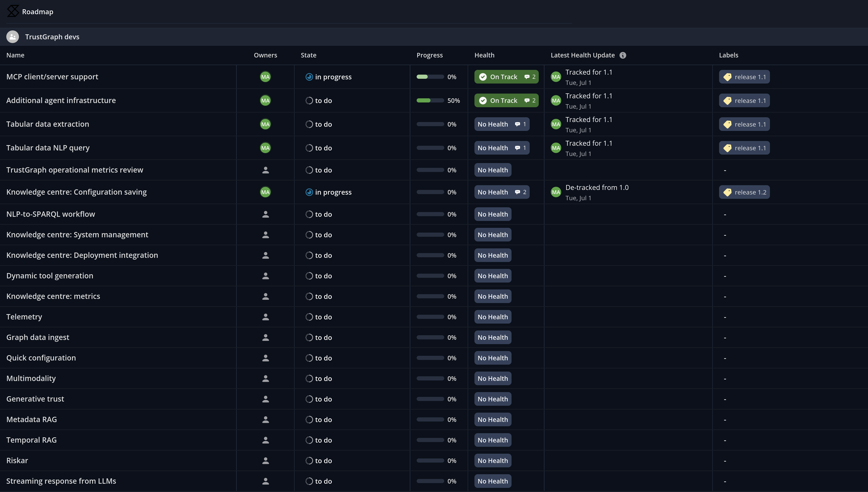
Task: Click No Health badge for Metadata RAG
Action: tap(493, 420)
